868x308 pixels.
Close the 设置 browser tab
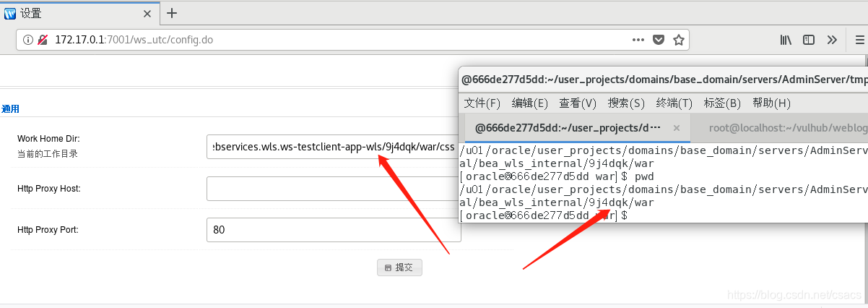click(x=147, y=13)
